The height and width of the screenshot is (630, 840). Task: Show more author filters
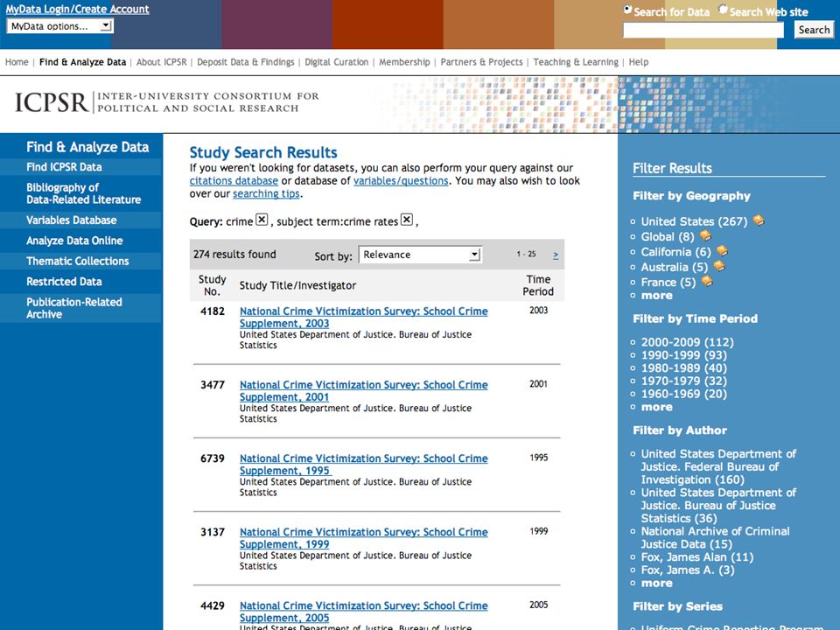(657, 584)
